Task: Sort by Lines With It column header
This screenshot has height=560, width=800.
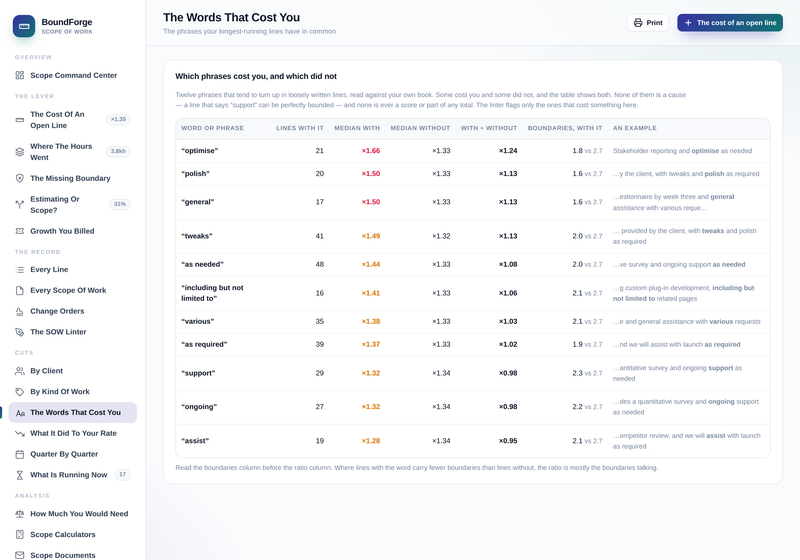Action: click(x=300, y=128)
